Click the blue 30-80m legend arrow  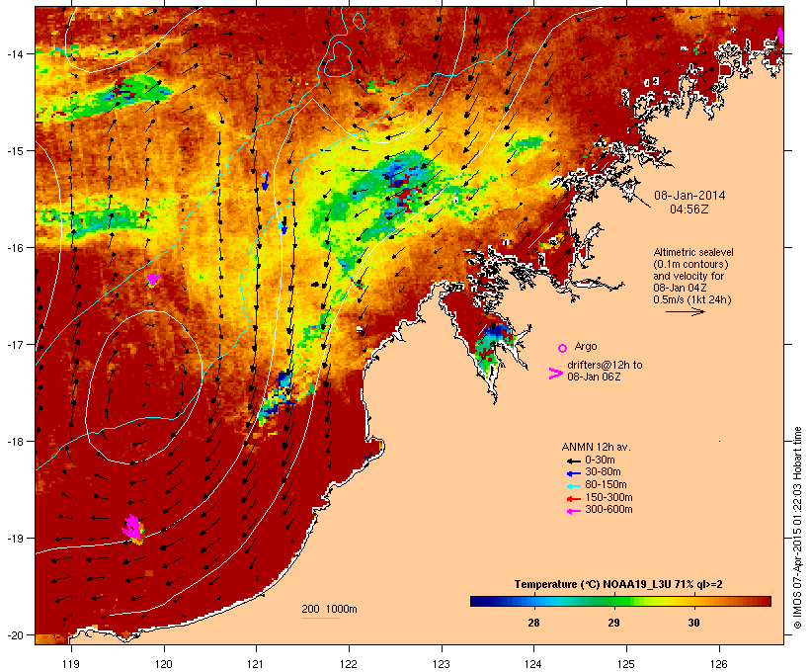coord(573,473)
